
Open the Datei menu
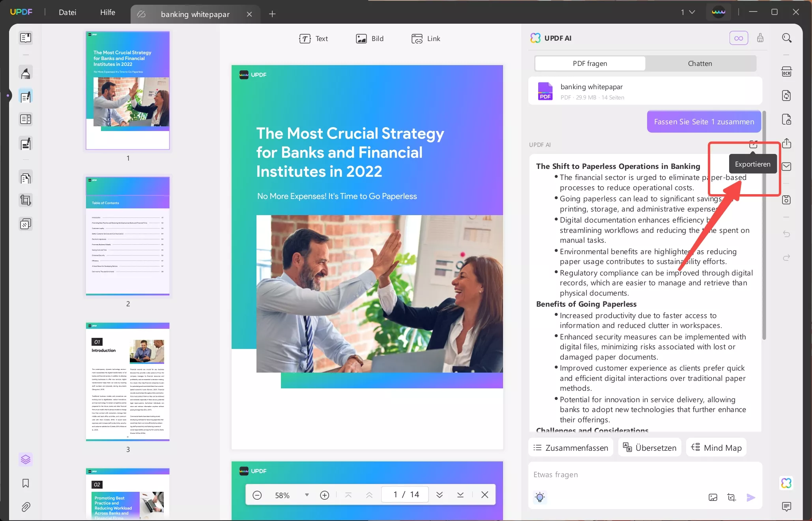67,12
